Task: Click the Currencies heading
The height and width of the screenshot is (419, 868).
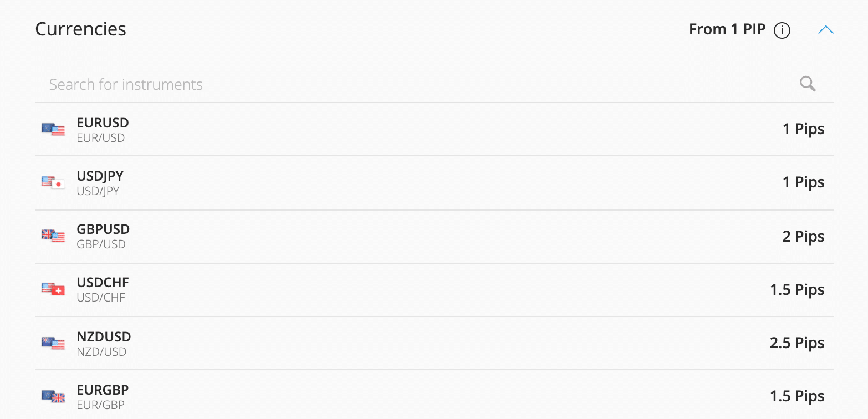Action: pos(80,29)
